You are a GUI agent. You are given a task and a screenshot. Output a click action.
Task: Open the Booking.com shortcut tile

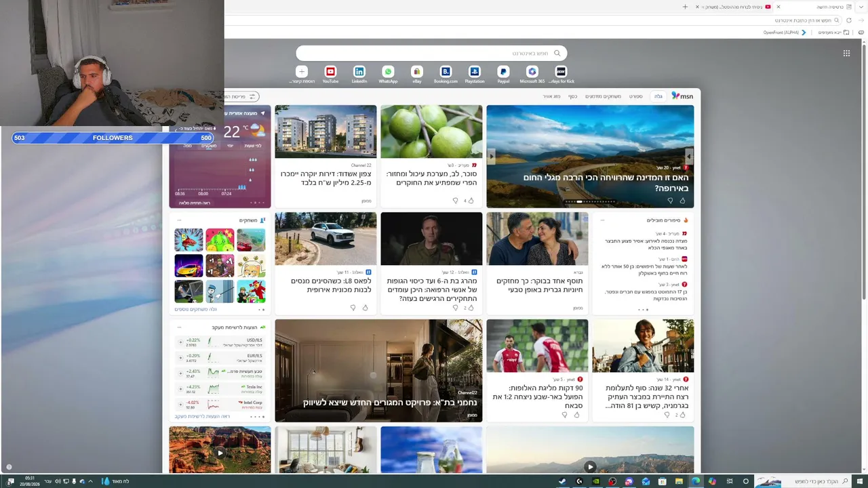tap(446, 72)
